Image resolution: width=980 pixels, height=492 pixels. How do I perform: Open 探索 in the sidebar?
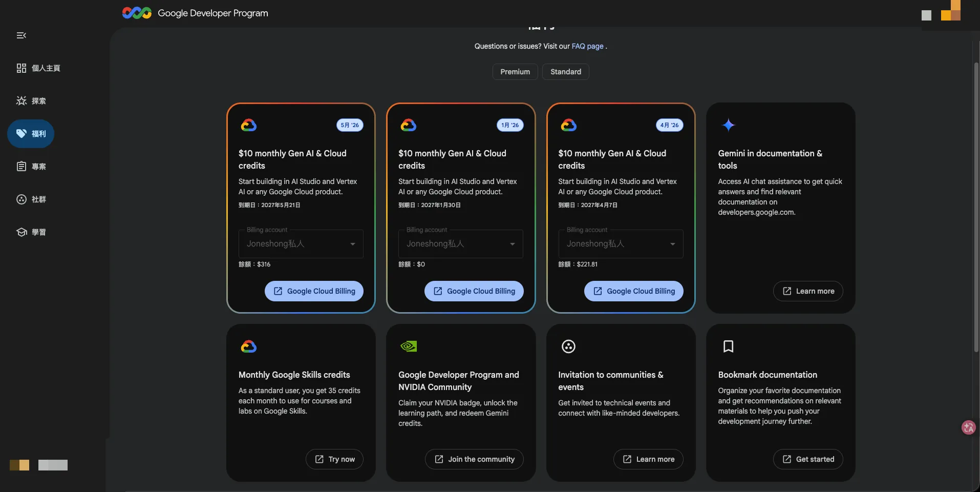coord(31,101)
